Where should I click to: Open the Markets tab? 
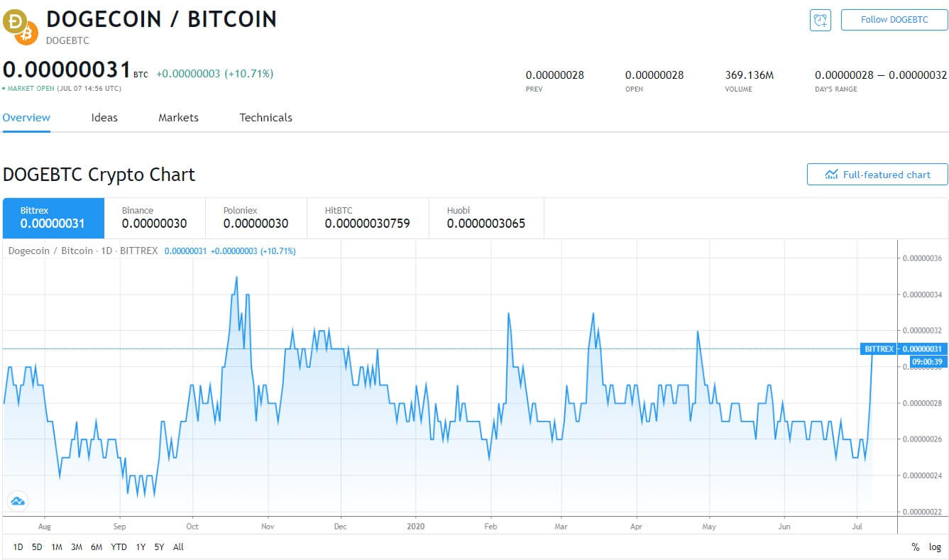pyautogui.click(x=178, y=118)
